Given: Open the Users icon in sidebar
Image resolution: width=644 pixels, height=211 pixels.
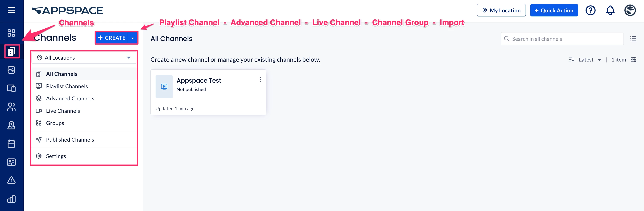Looking at the screenshot, I should pyautogui.click(x=11, y=107).
